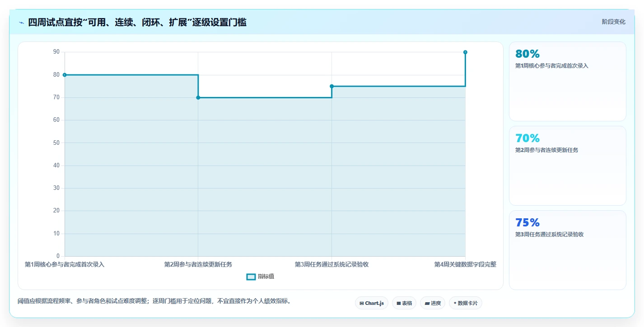This screenshot has height=327, width=644.
Task: Click the week 3 data point at 75
Action: coord(331,86)
